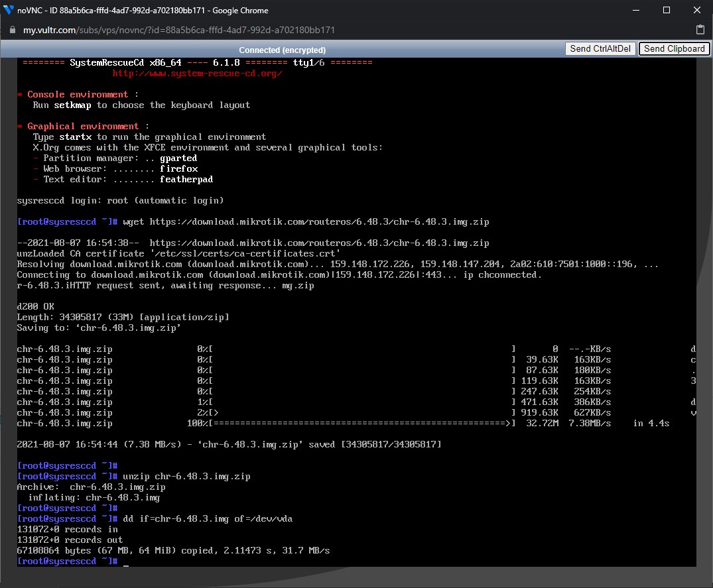713x588 pixels.
Task: Click the site lock icon
Action: pyautogui.click(x=13, y=30)
